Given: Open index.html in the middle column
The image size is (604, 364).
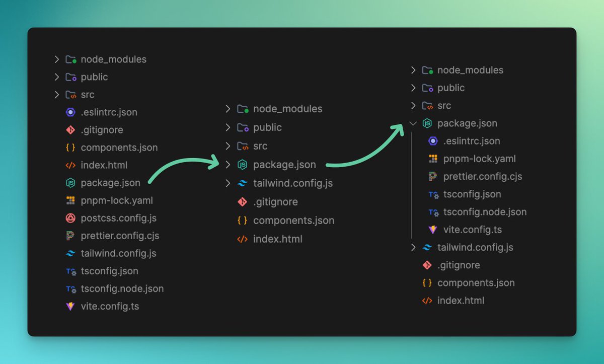Looking at the screenshot, I should point(277,239).
